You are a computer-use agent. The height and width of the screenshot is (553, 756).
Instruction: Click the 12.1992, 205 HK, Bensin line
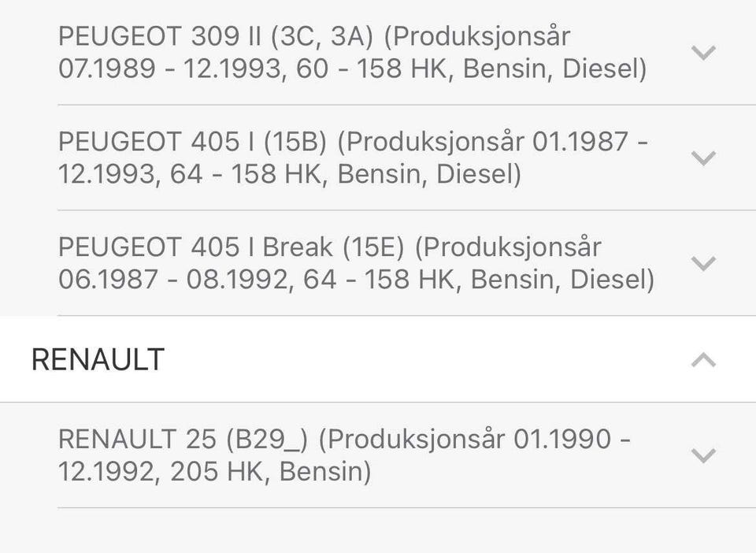click(x=214, y=472)
